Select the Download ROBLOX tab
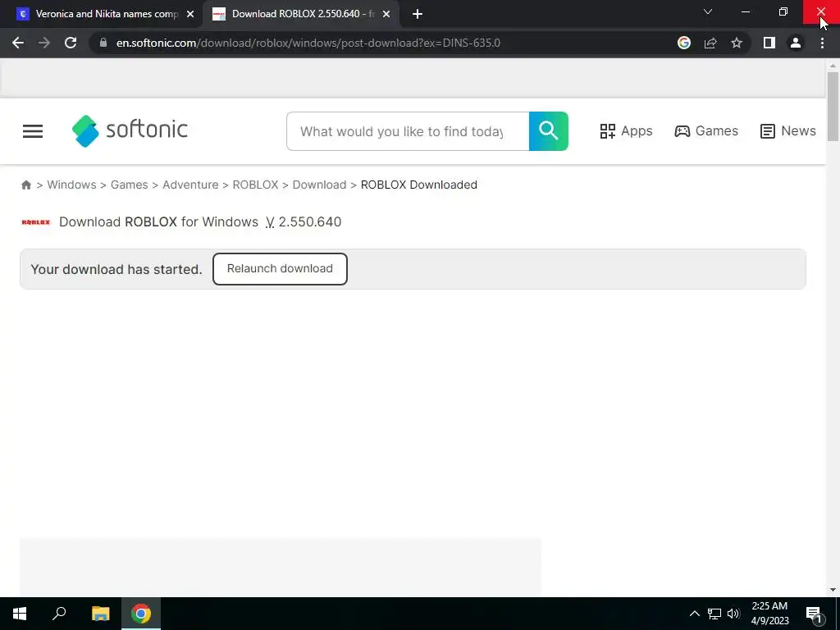 pos(300,14)
